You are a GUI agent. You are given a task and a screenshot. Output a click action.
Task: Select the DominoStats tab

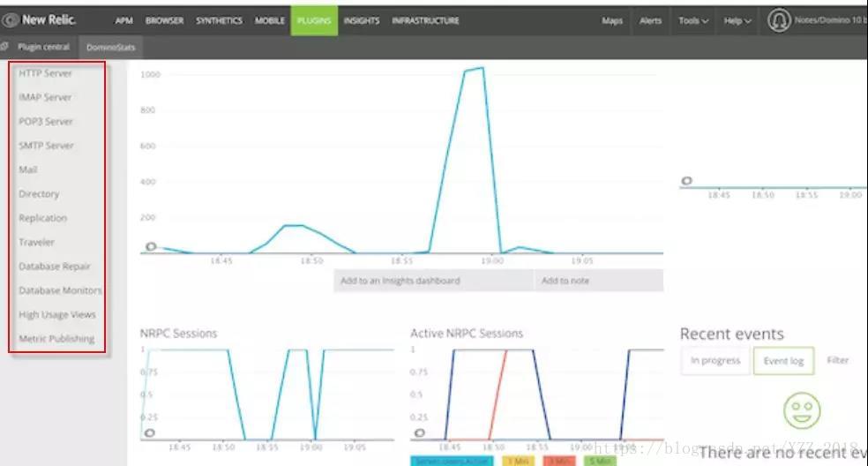click(111, 48)
